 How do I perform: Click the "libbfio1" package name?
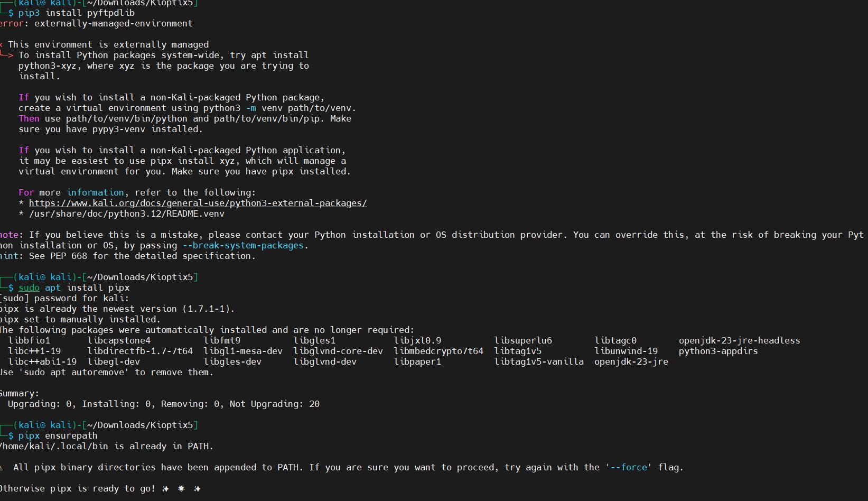29,340
